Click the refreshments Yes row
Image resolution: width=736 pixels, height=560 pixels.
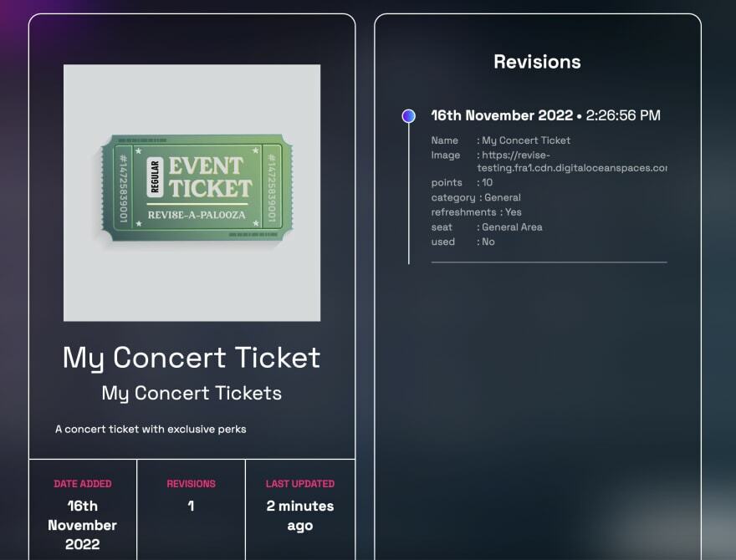tap(476, 212)
